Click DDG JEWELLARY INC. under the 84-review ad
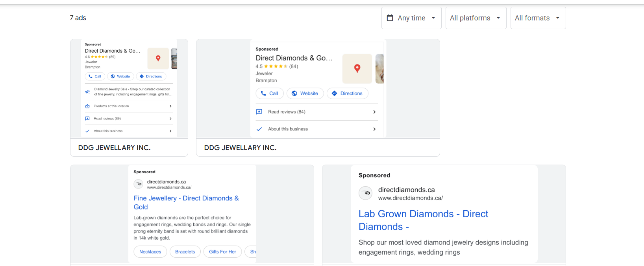This screenshot has height=266, width=644. pyautogui.click(x=240, y=148)
